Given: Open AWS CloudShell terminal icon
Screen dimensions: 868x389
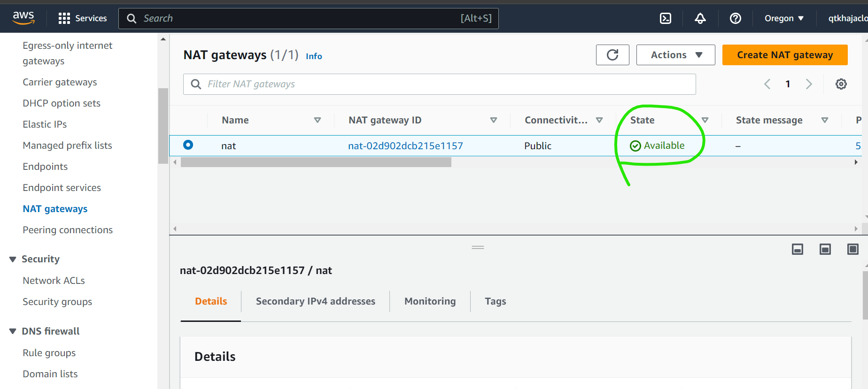Looking at the screenshot, I should point(665,18).
